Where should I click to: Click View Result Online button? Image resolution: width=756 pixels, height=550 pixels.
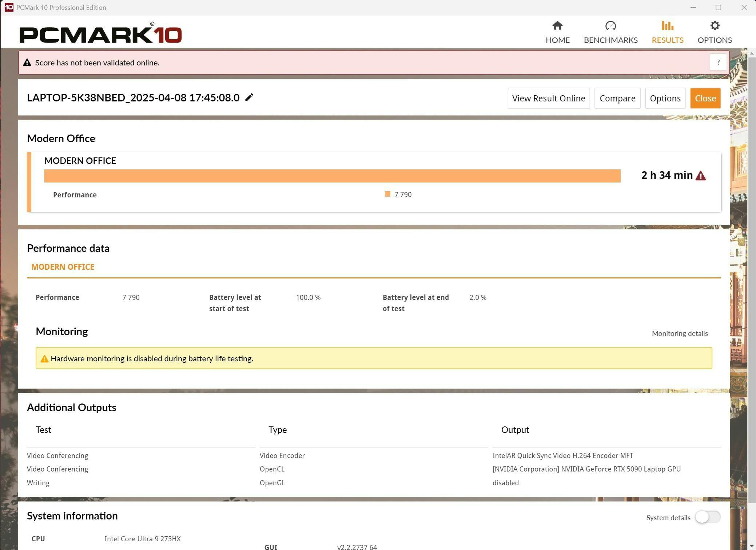point(549,98)
